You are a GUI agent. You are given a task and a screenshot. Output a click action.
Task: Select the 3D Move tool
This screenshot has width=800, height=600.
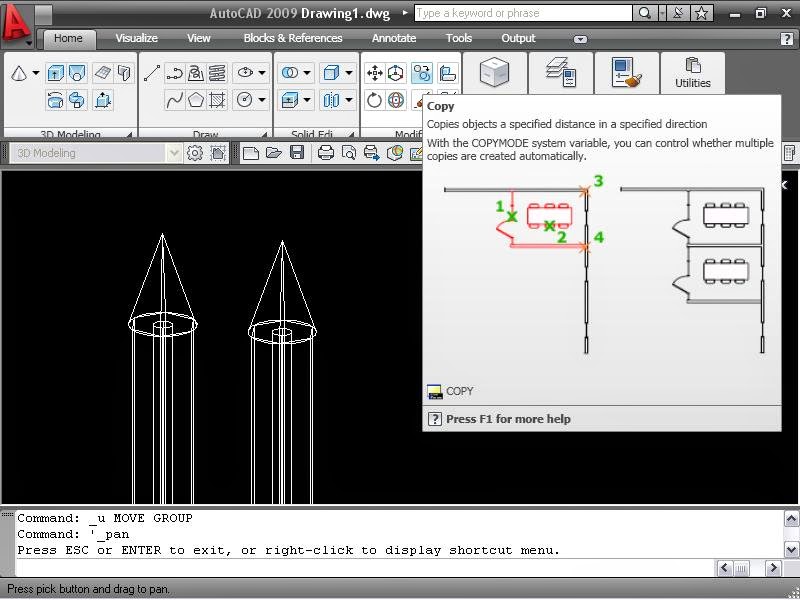396,73
